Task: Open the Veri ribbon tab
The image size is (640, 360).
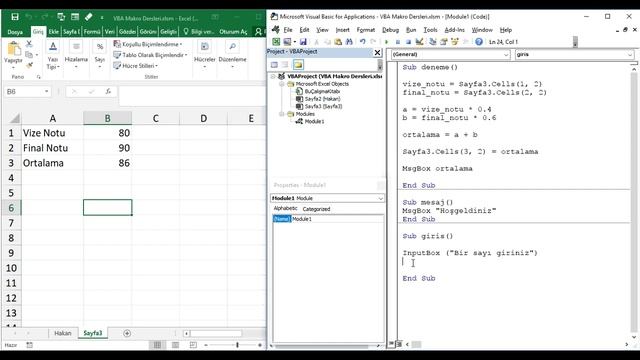Action: point(109,31)
